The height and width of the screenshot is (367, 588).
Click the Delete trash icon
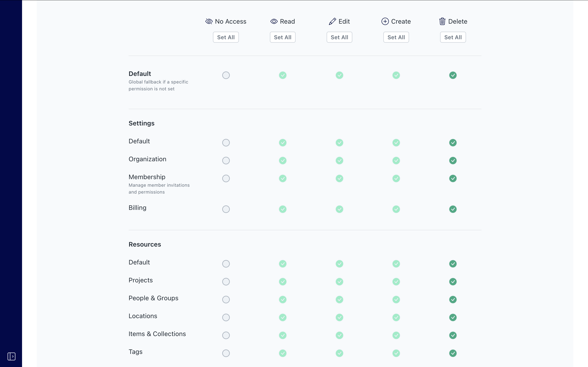tap(442, 21)
